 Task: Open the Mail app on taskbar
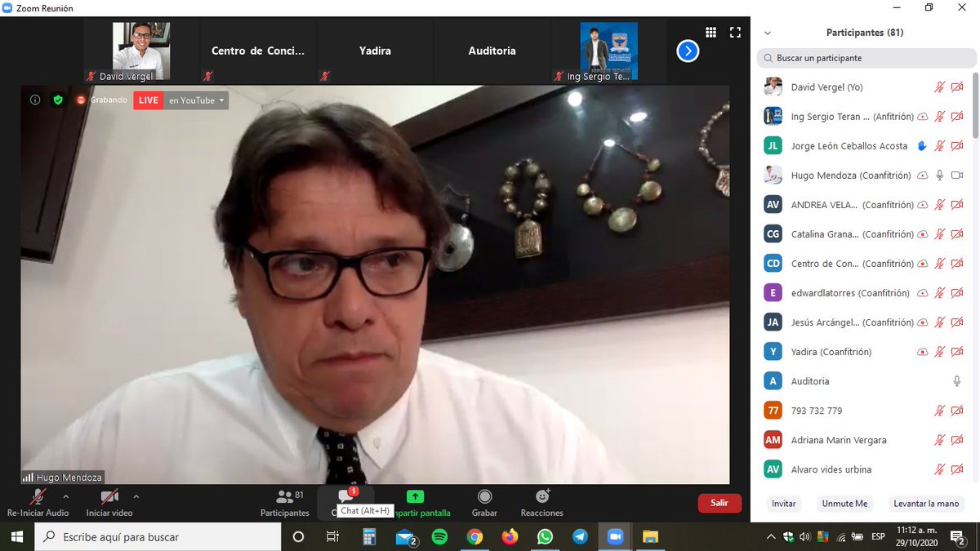coord(405,536)
